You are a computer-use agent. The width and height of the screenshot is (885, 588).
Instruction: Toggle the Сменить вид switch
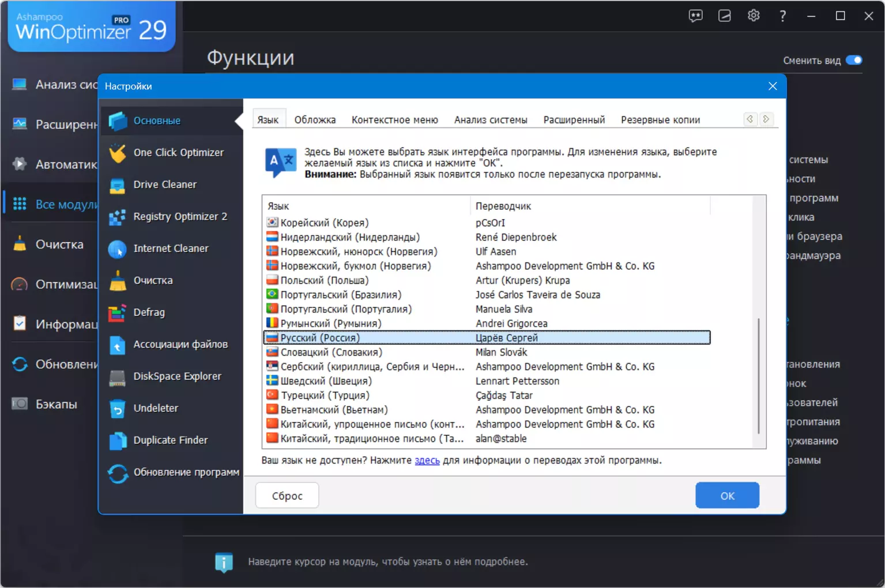click(854, 60)
